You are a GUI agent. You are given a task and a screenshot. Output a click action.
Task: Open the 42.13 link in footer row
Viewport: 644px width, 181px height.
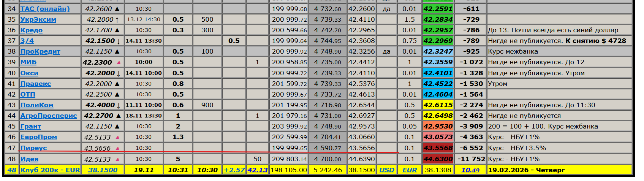click(x=258, y=170)
